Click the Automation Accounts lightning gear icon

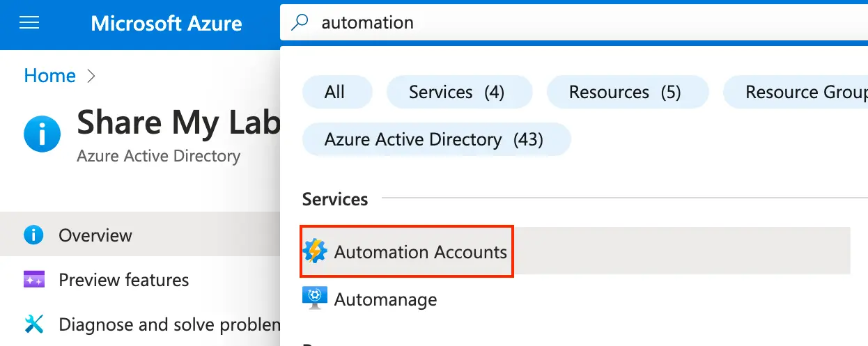coord(315,251)
